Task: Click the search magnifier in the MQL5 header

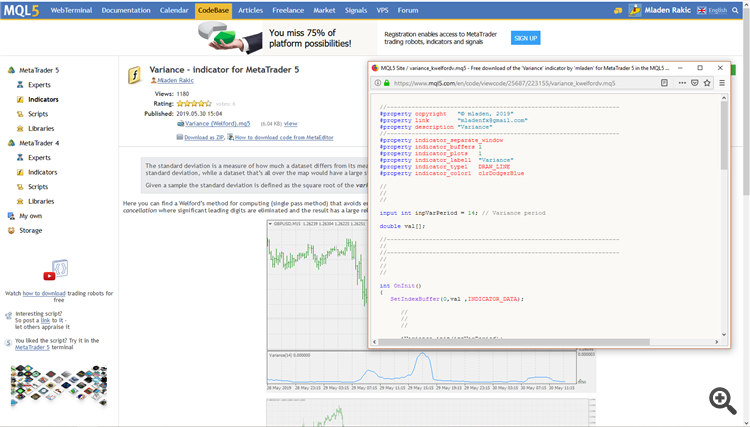Action: click(735, 10)
